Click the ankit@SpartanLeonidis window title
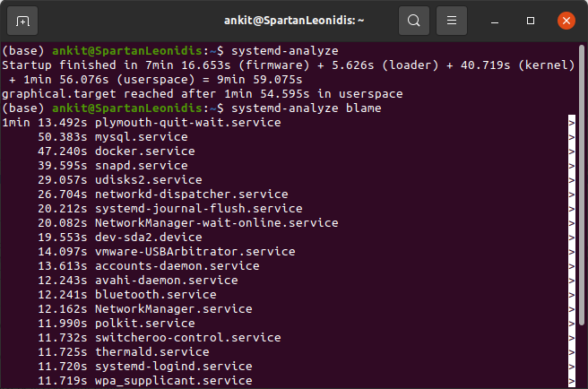 click(x=293, y=21)
